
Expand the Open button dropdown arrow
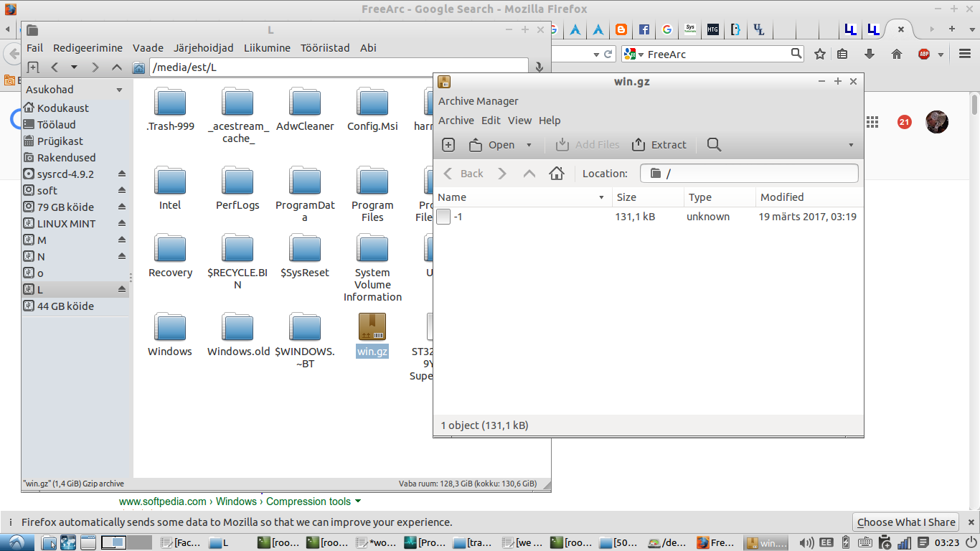(x=529, y=145)
